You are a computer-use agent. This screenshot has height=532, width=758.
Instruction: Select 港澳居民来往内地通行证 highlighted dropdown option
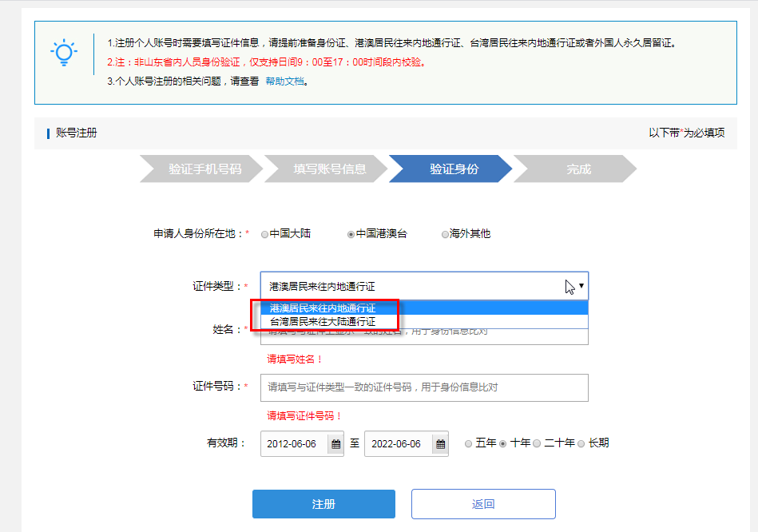coord(324,307)
